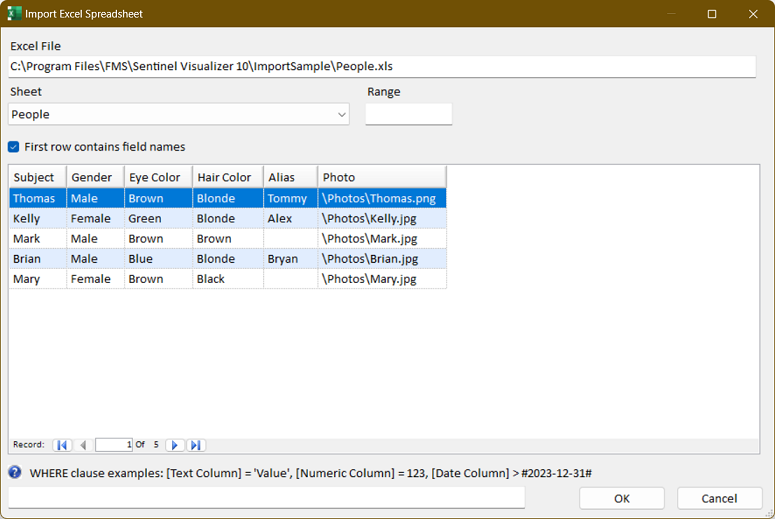Click Female gender in Kelly's row
The width and height of the screenshot is (775, 519).
[95, 218]
